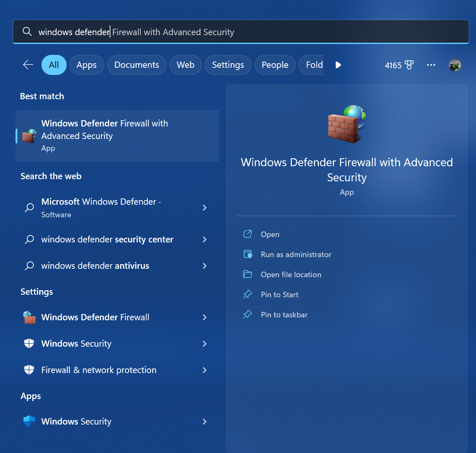Switch to the Settings filter tab
Screen dimensions: 476x453
point(228,64)
